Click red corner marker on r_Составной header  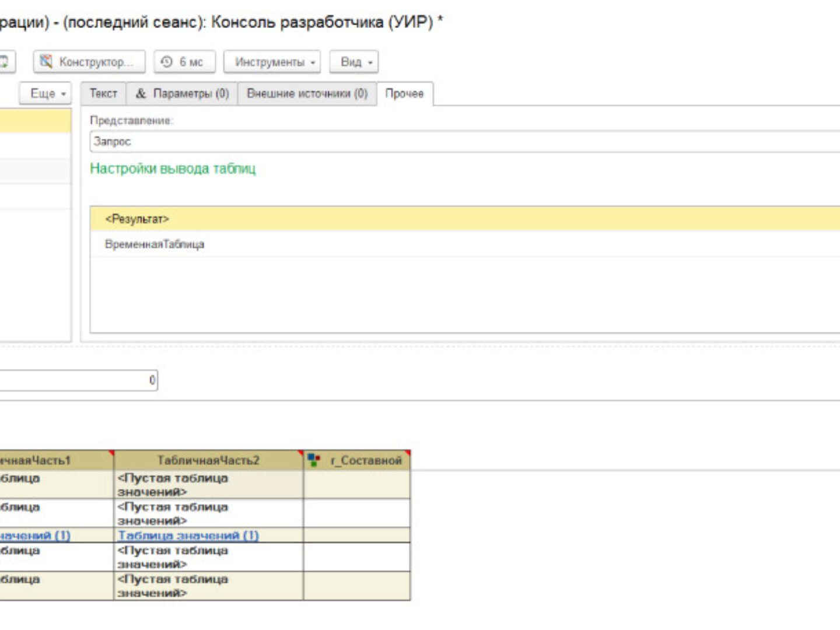tap(408, 453)
